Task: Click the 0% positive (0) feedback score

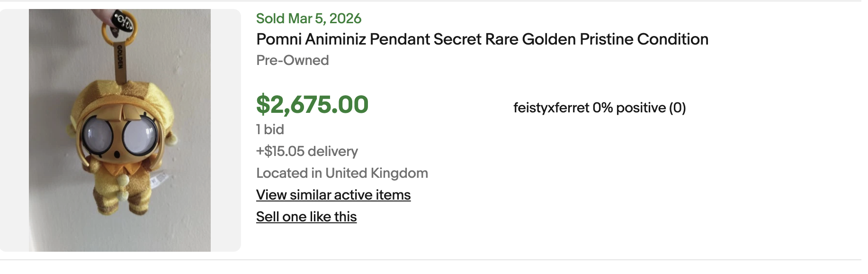Action: click(x=639, y=108)
